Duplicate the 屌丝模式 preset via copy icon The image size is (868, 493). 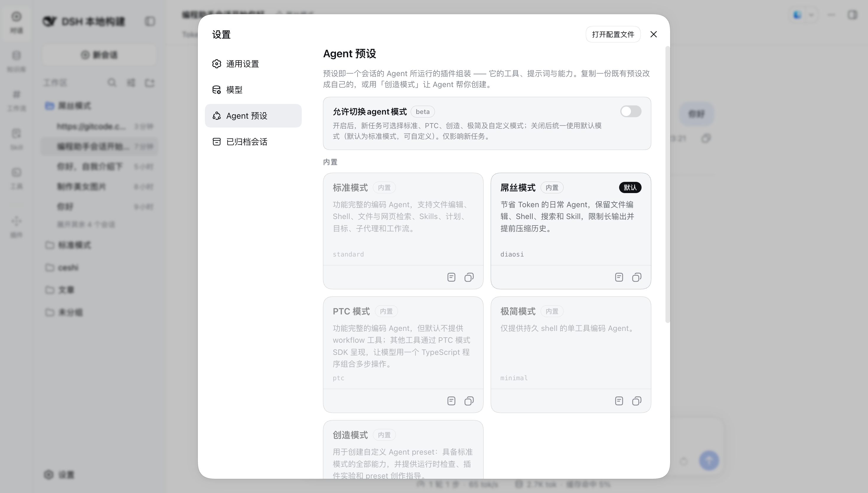click(637, 277)
